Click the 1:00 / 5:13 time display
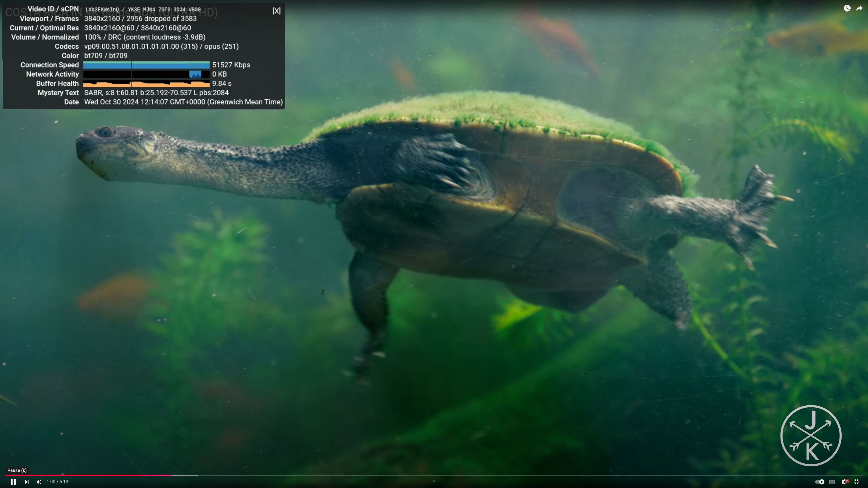The width and height of the screenshot is (868, 488). click(x=57, y=482)
